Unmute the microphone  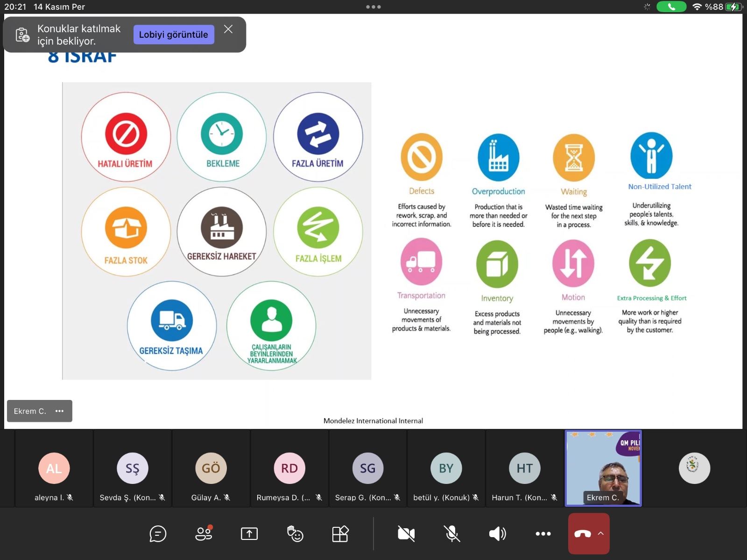451,533
